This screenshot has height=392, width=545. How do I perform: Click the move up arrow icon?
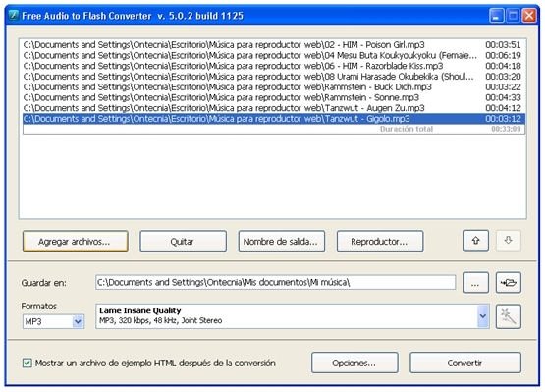pyautogui.click(x=476, y=241)
